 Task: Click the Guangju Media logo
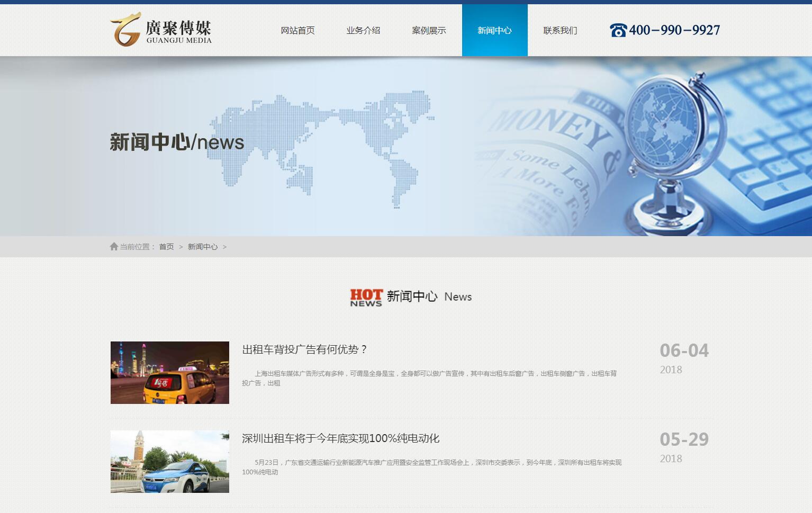tap(160, 30)
